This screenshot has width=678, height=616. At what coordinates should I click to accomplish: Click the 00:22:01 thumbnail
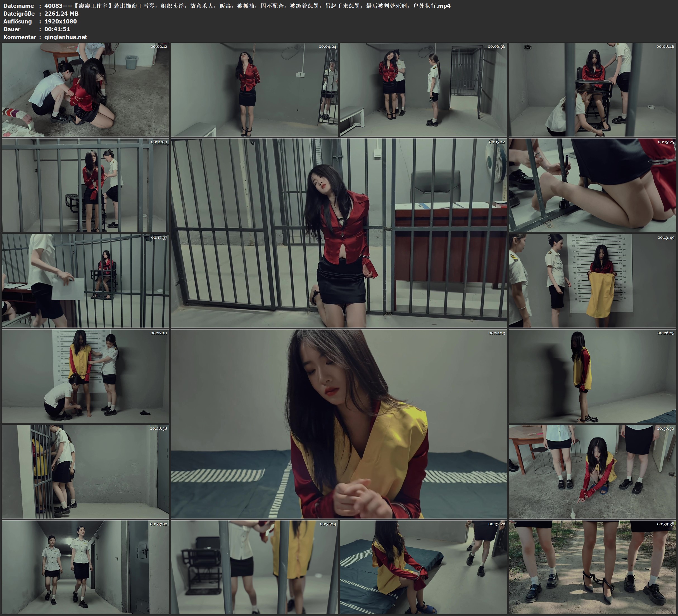click(x=85, y=376)
